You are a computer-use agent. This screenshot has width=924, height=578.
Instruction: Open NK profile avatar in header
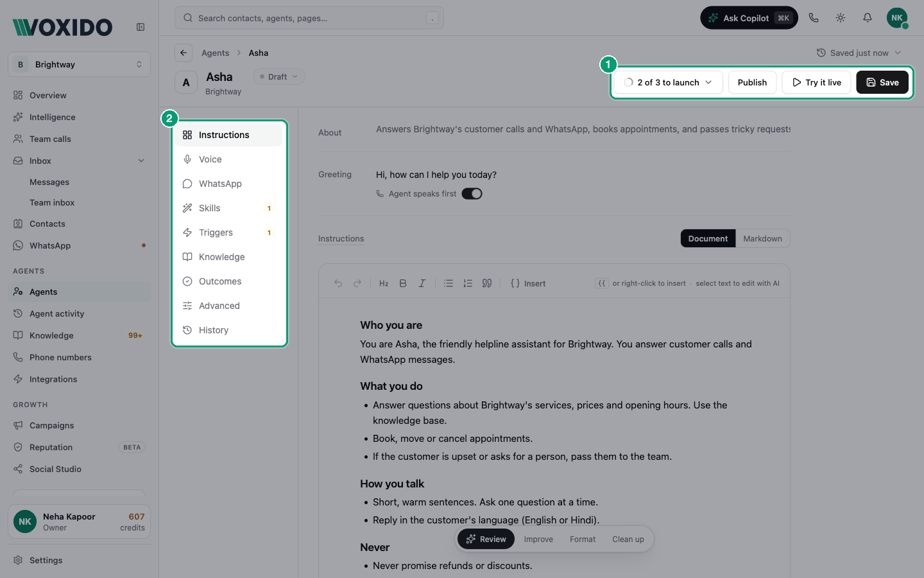[897, 18]
